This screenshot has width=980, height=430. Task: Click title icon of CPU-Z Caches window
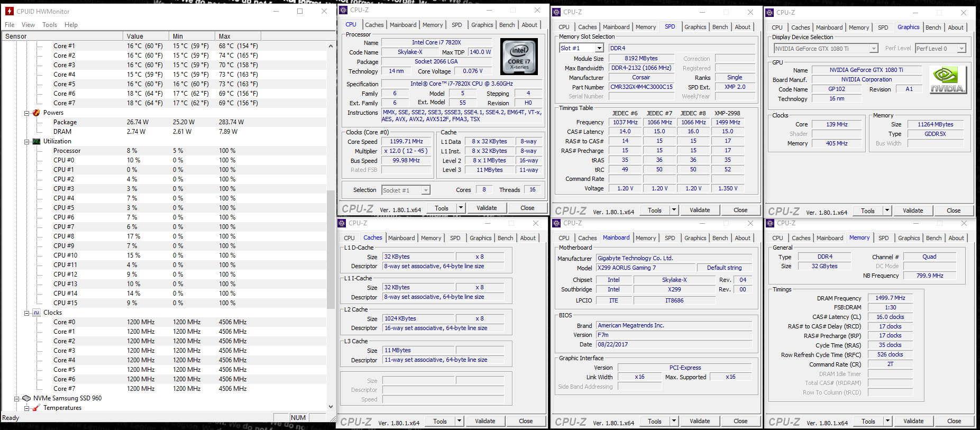coord(342,223)
